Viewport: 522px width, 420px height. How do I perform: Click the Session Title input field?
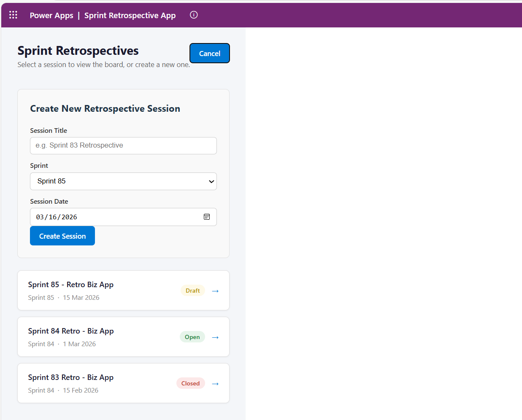pyautogui.click(x=123, y=145)
